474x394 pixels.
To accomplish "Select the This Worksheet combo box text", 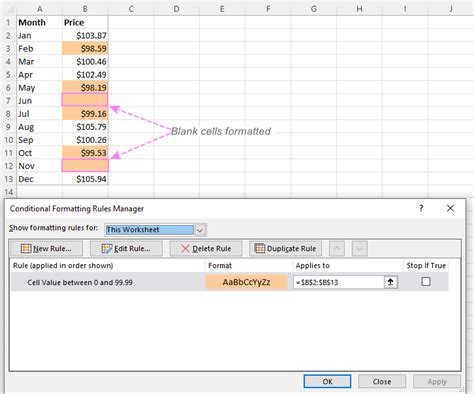I will pos(149,230).
